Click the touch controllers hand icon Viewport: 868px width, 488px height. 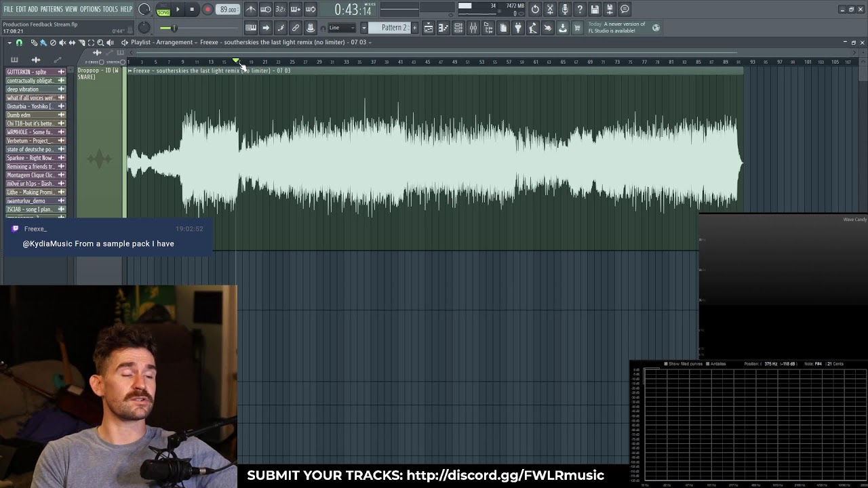(548, 28)
